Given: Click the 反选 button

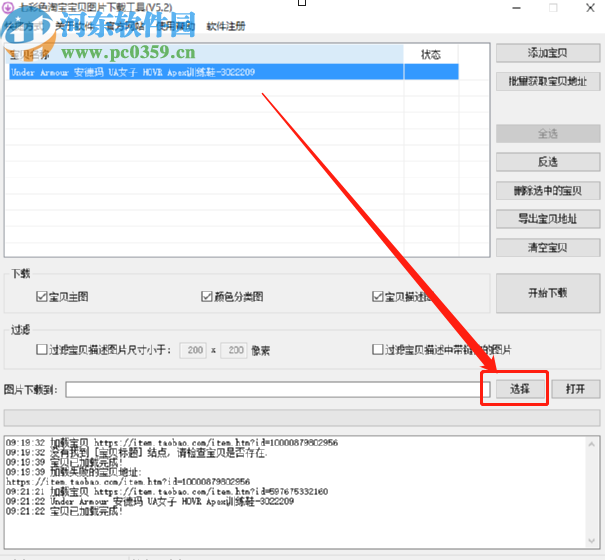Looking at the screenshot, I should (x=548, y=162).
